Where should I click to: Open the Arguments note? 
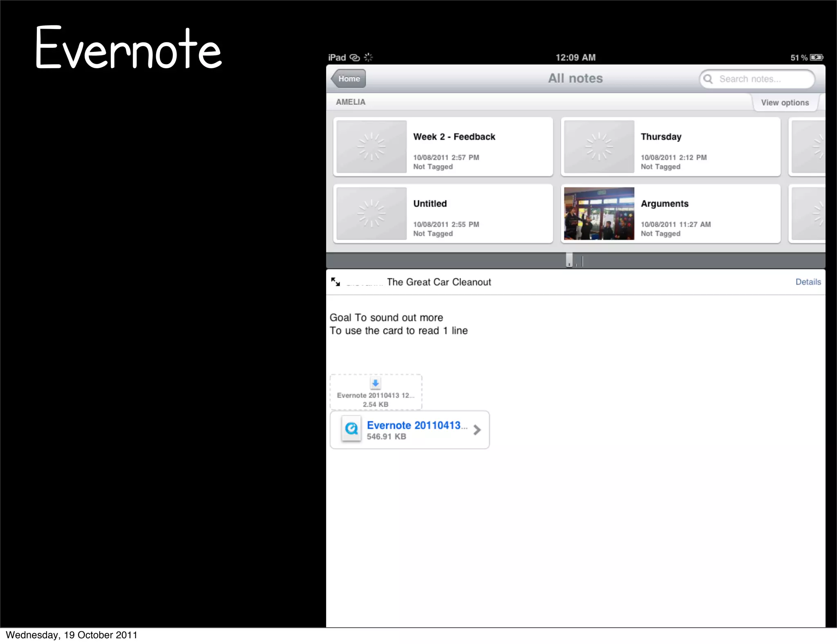(x=671, y=214)
